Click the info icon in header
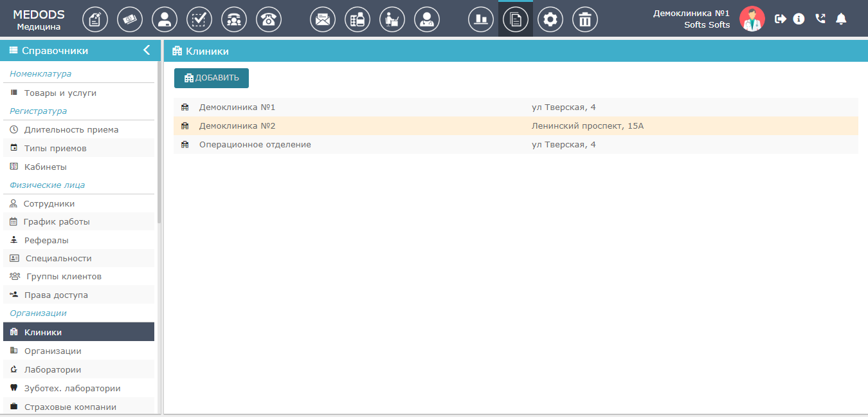The image size is (868, 417). coord(799,19)
